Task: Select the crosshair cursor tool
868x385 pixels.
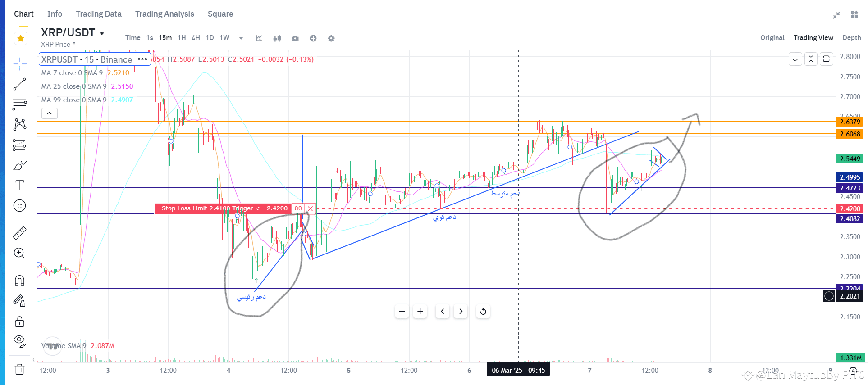Action: [19, 64]
